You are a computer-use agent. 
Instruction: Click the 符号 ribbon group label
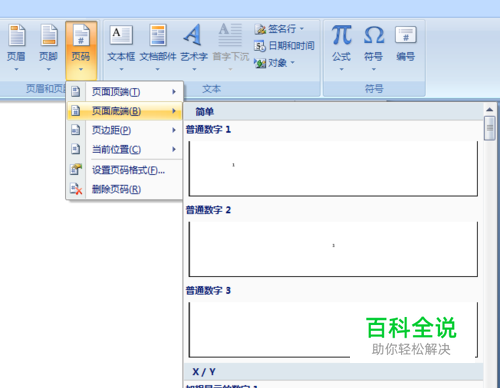click(374, 89)
